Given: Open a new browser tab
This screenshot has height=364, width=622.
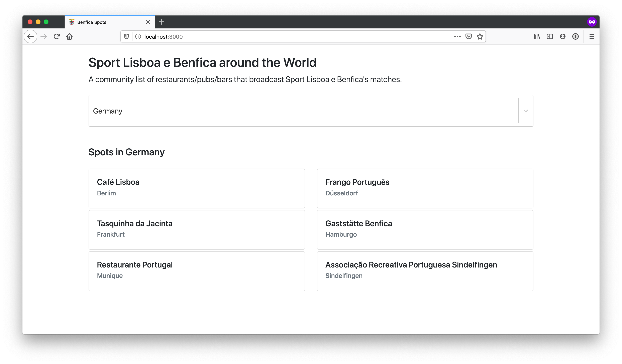Looking at the screenshot, I should tap(162, 22).
